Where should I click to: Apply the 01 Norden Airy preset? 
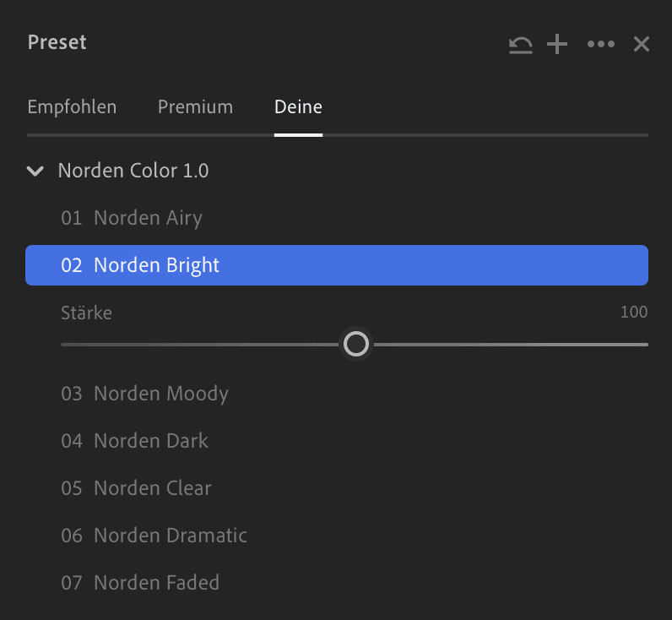pos(337,218)
